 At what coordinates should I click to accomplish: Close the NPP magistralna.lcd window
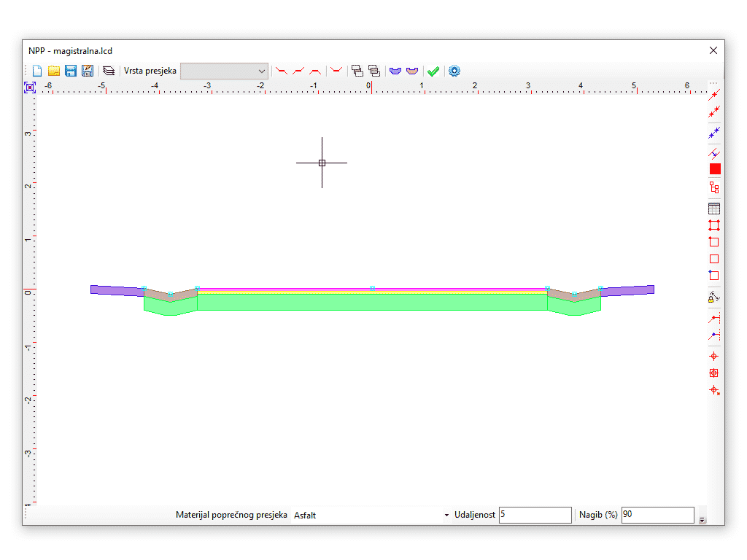point(713,50)
